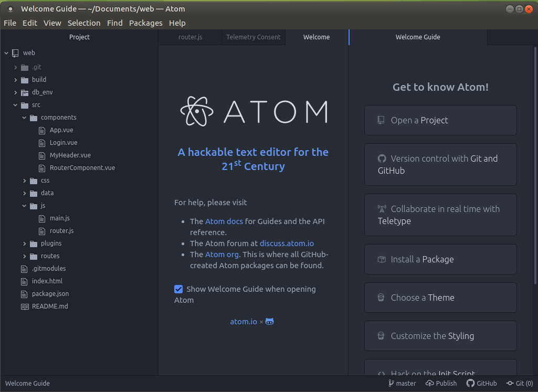Open Version control with Git and GitHub card
Viewport: 538px width, 392px height.
[440, 165]
